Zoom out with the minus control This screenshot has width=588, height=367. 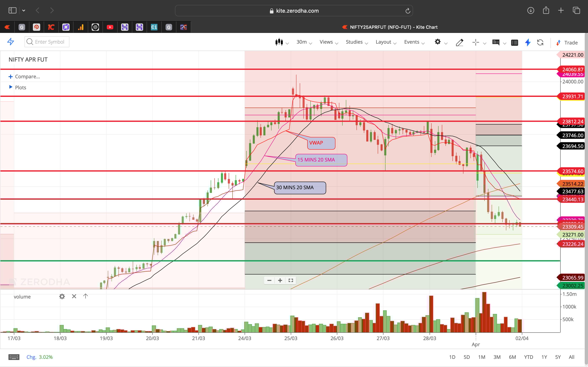click(269, 280)
